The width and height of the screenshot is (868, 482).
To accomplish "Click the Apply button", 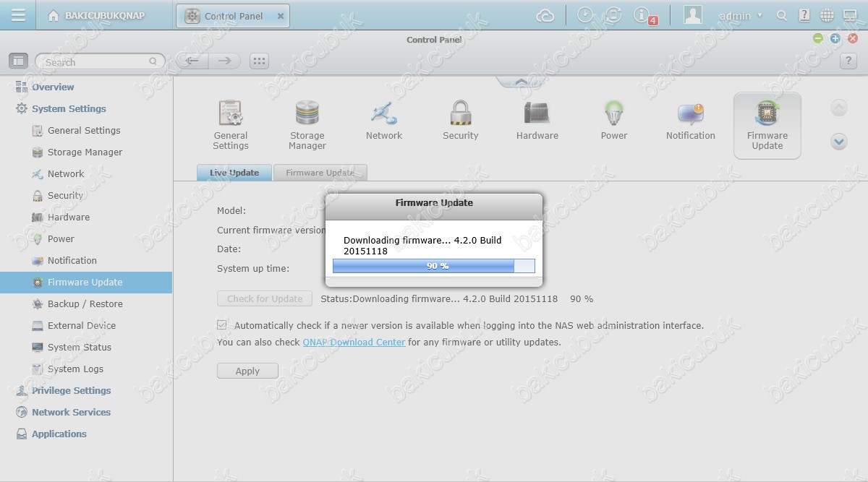I will 247,371.
